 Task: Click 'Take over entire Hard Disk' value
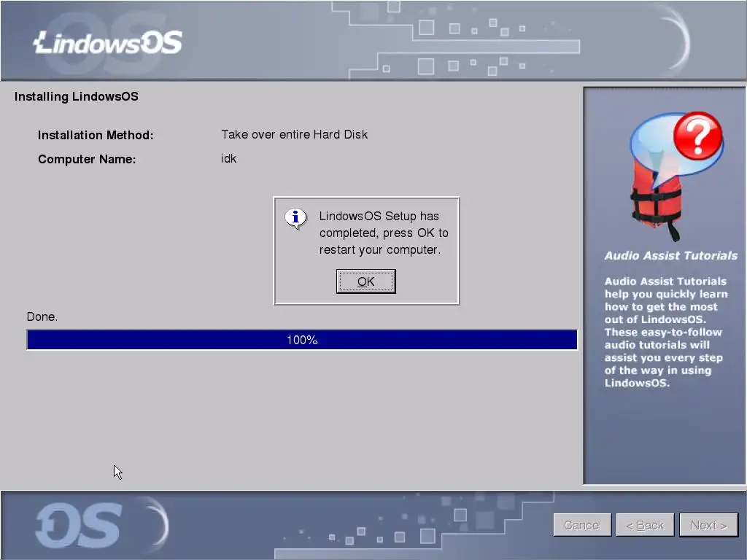point(295,134)
